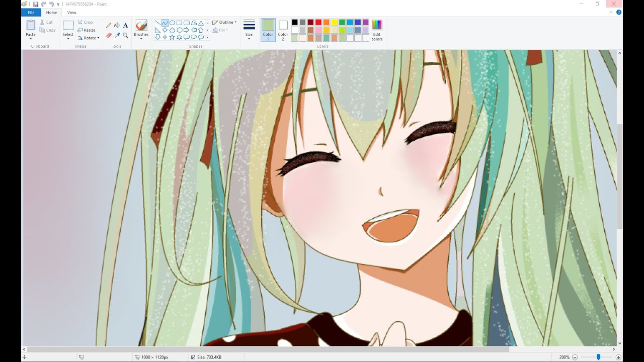
Task: Select the Magnifier tool
Action: (x=125, y=36)
